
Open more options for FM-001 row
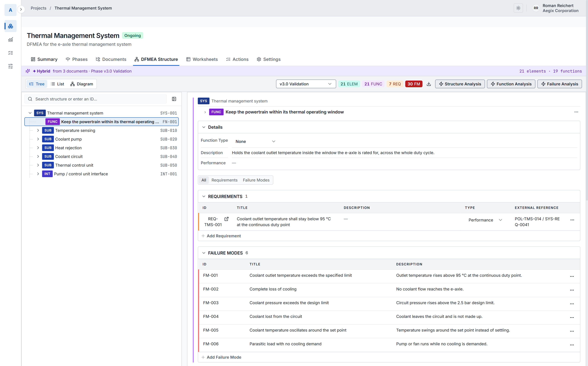572,276
